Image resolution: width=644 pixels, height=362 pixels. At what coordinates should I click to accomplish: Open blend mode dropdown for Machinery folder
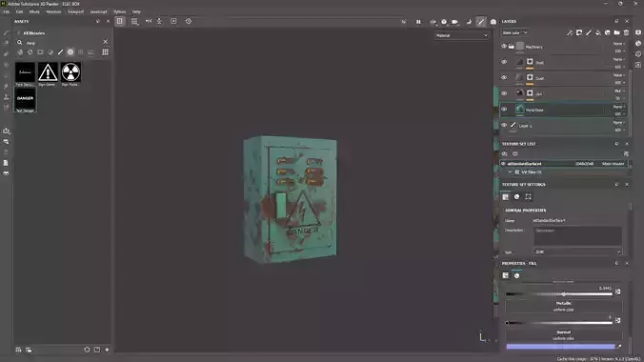point(619,44)
